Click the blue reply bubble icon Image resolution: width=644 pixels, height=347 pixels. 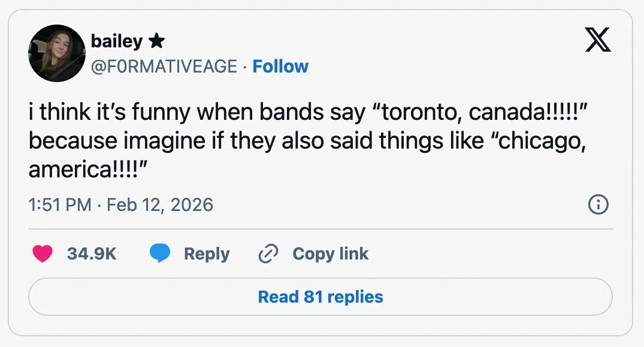[160, 253]
